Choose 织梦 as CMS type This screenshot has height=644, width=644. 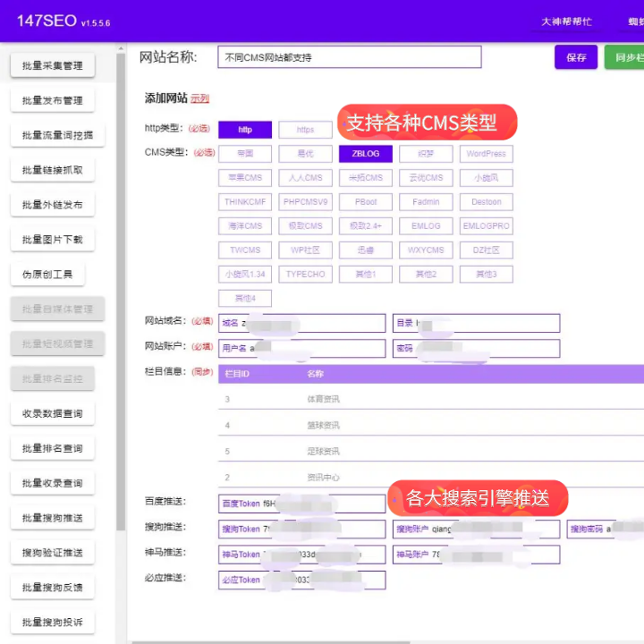[x=426, y=154]
